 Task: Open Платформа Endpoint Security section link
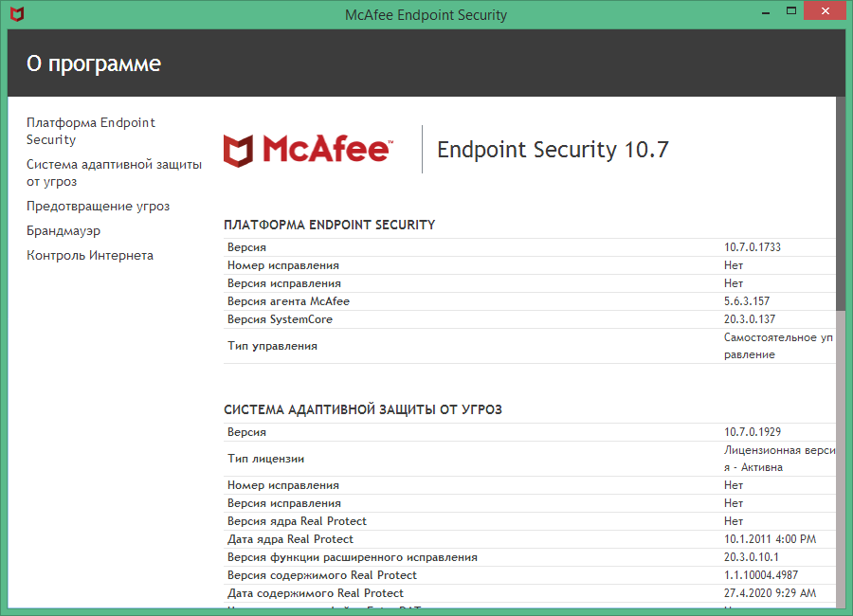(x=91, y=131)
